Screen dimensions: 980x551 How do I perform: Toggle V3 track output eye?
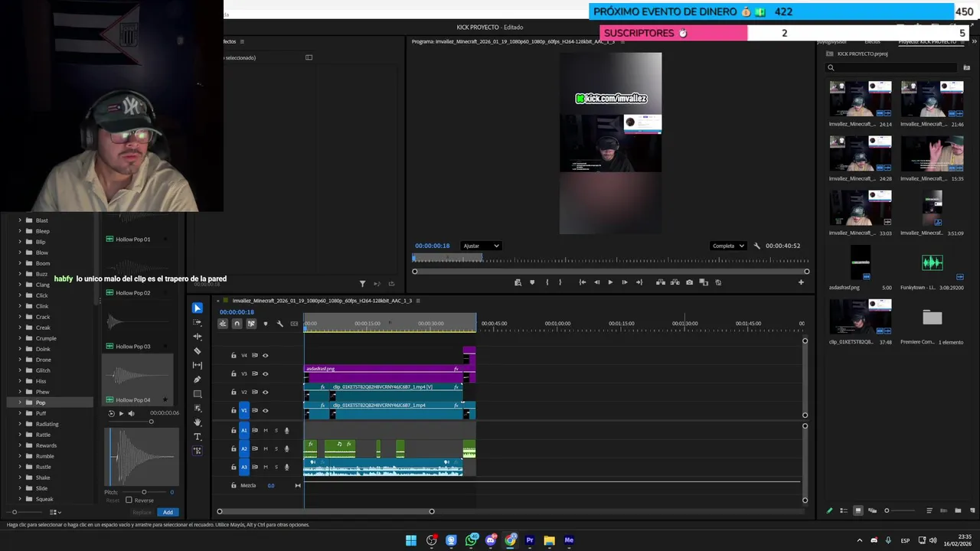266,373
